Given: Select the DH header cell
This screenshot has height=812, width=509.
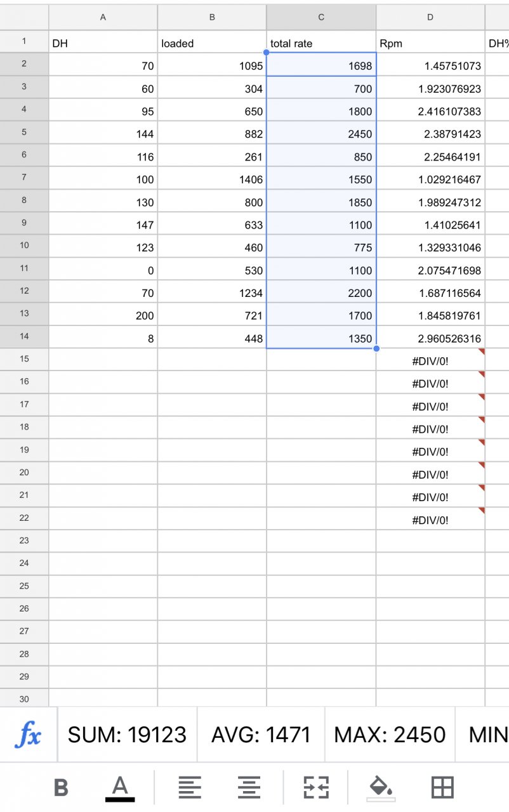Looking at the screenshot, I should pos(103,42).
